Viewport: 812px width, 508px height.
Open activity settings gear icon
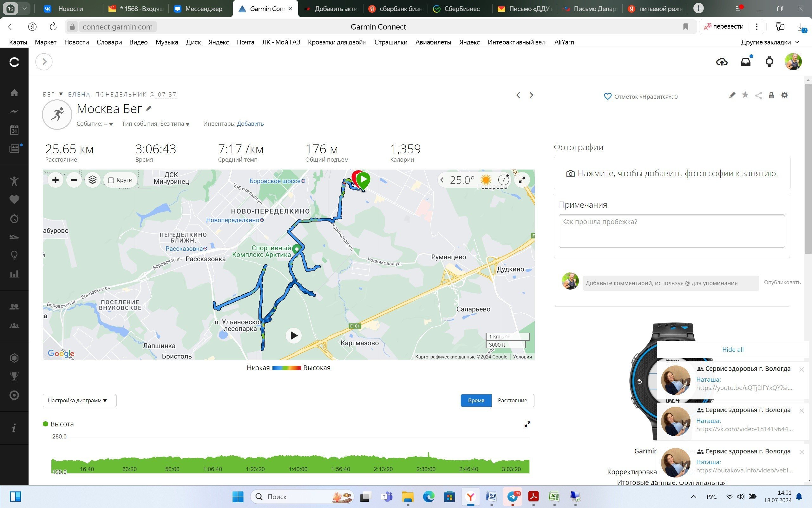[x=784, y=95]
